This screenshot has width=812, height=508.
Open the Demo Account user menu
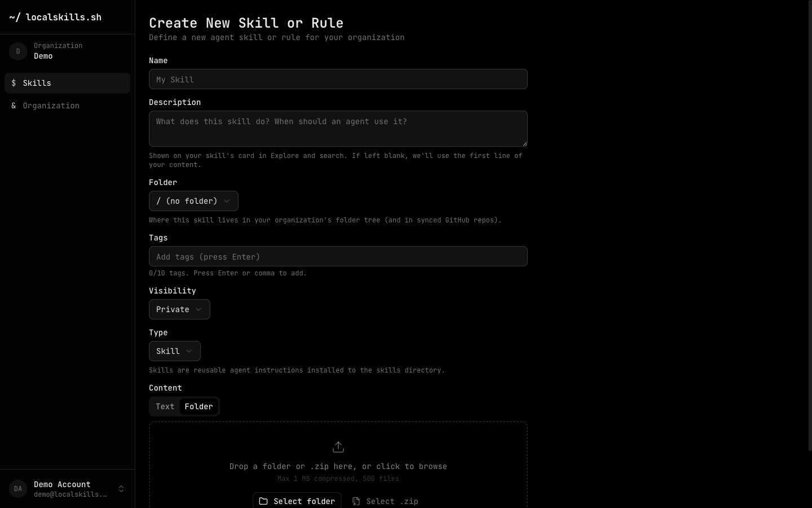tap(67, 489)
